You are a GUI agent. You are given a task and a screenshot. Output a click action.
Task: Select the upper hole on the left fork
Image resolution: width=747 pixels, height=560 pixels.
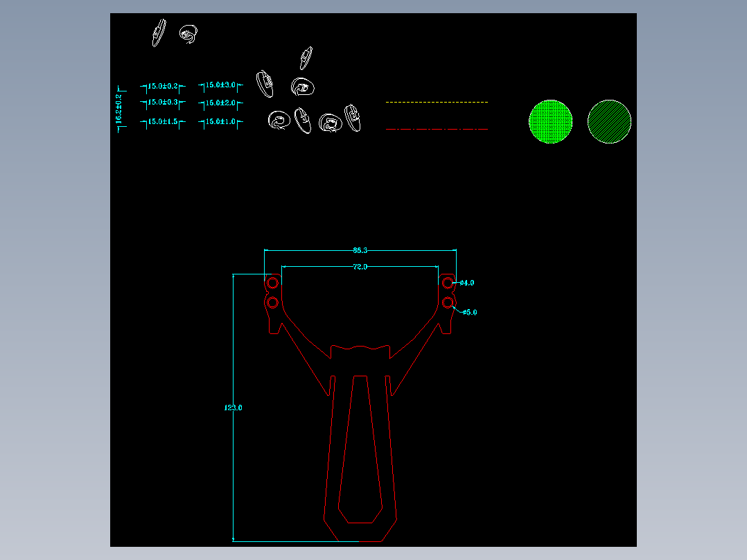(x=272, y=283)
